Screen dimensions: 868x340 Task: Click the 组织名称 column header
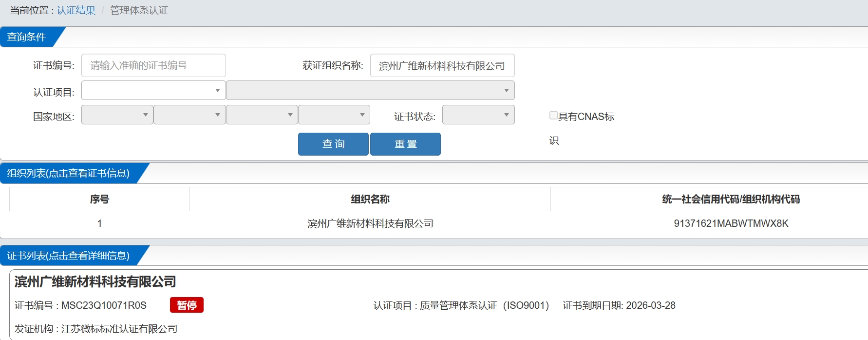coord(370,199)
